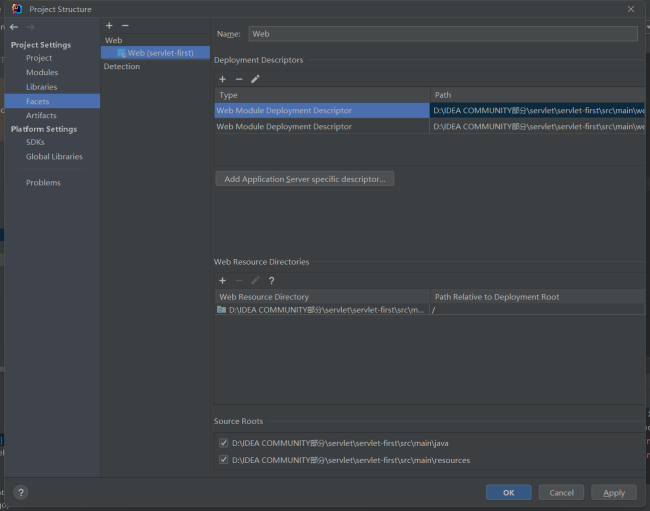
Task: Add a new facet with plus icon
Action: tap(109, 25)
